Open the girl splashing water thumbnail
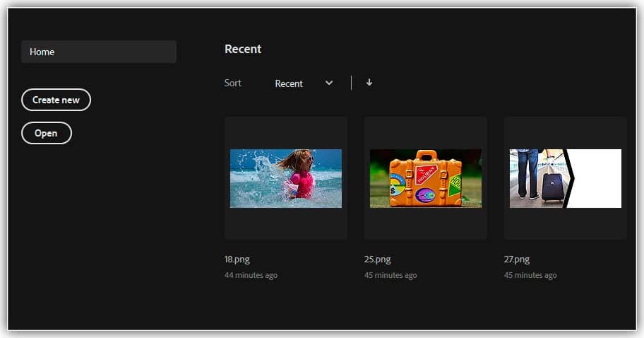Screen dimensions: 644x338 (x=286, y=178)
